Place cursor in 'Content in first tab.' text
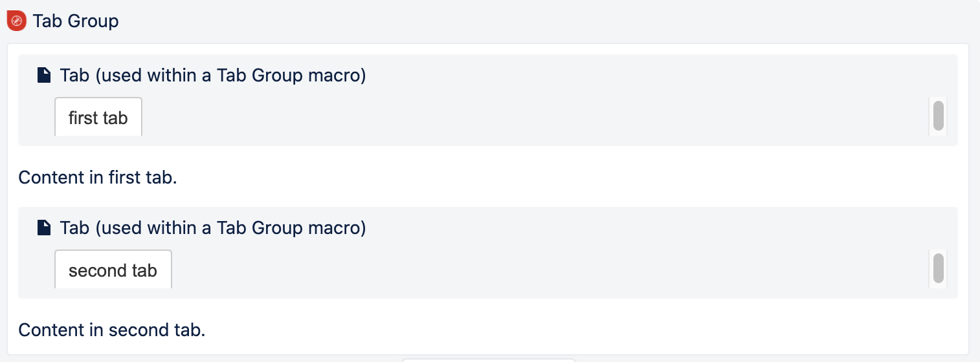Image resolution: width=980 pixels, height=362 pixels. (x=97, y=177)
